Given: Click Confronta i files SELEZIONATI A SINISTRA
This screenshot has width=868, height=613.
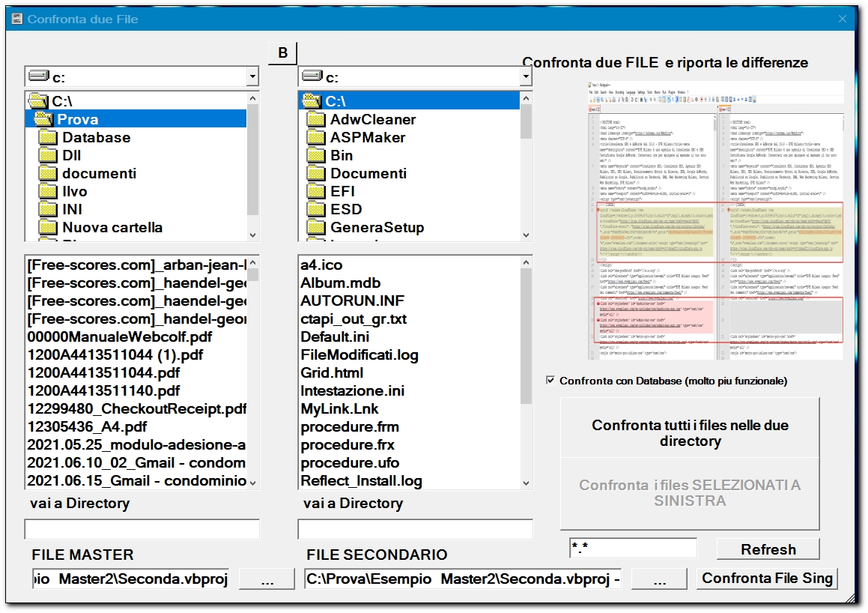Looking at the screenshot, I should pos(690,493).
